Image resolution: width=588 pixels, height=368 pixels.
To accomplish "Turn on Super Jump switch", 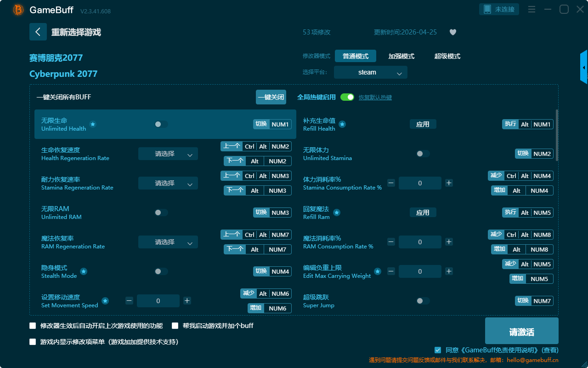I will [x=423, y=301].
